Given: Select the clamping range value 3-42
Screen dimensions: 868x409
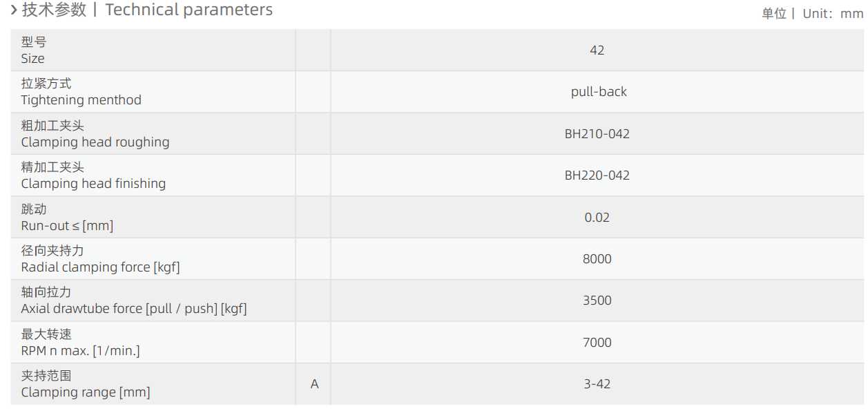Looking at the screenshot, I should pos(597,384).
